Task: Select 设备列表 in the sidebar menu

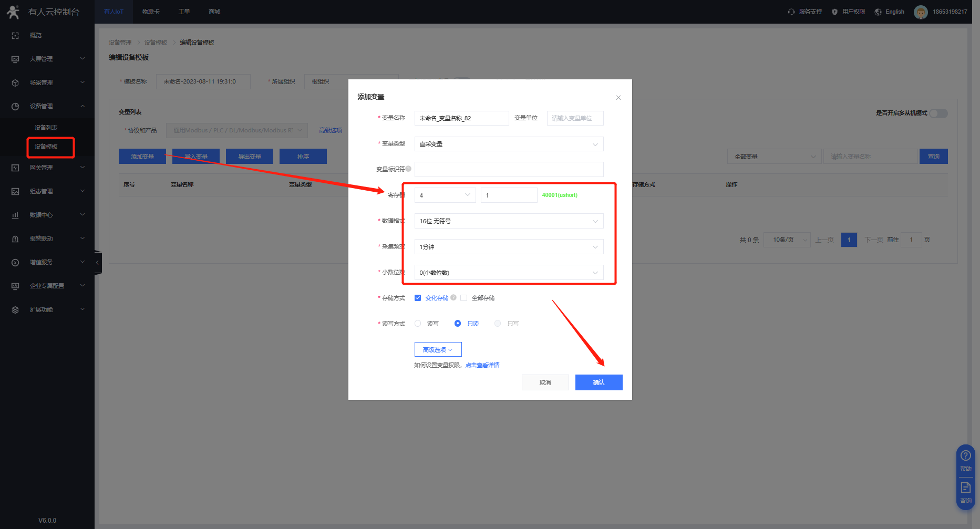Action: tap(46, 128)
